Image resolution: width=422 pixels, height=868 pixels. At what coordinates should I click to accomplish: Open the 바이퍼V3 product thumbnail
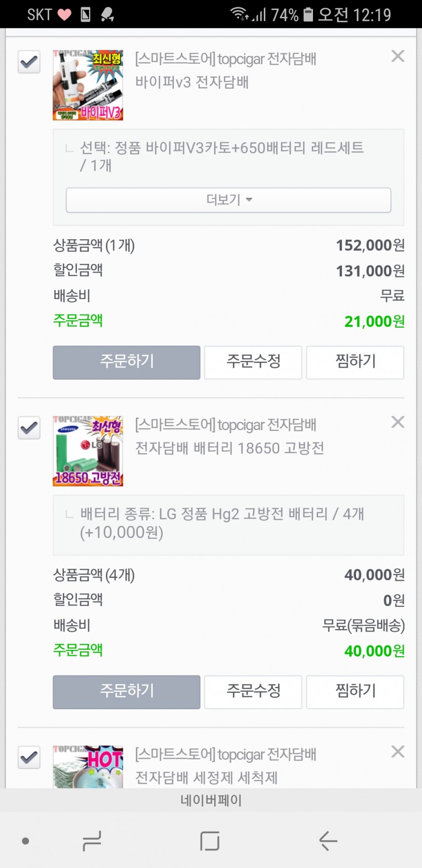pyautogui.click(x=88, y=85)
